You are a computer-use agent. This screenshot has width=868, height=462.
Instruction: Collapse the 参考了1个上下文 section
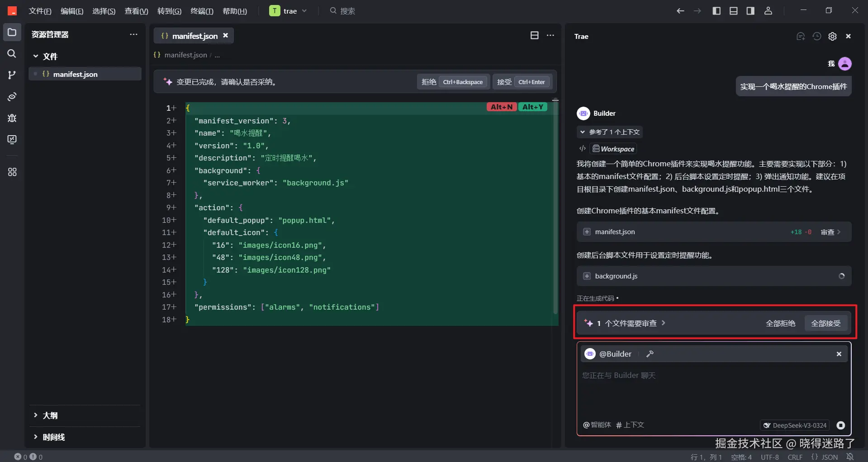610,132
